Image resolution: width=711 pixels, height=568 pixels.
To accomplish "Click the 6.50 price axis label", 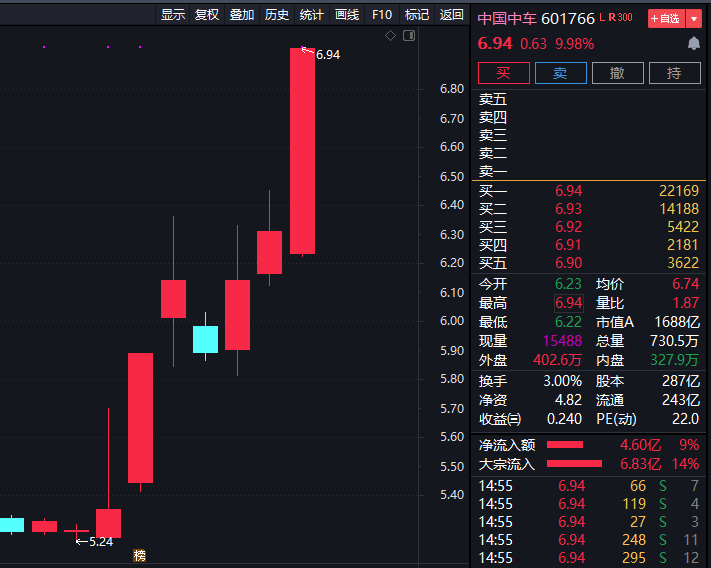I will pos(452,177).
